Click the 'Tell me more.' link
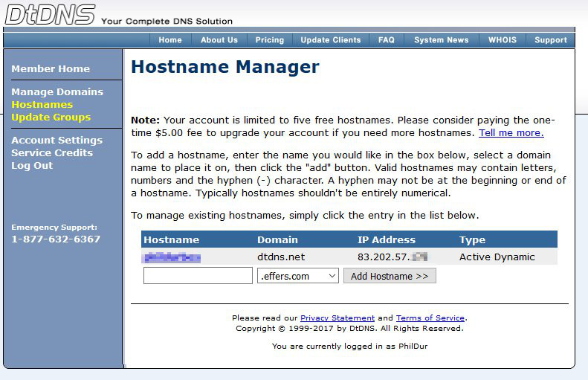 [511, 133]
